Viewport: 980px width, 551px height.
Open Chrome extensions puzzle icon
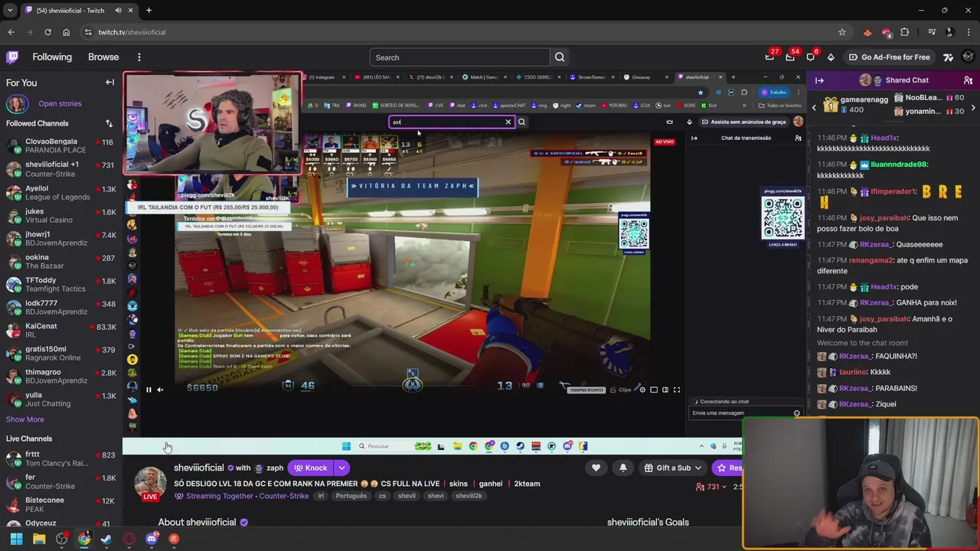(x=905, y=32)
